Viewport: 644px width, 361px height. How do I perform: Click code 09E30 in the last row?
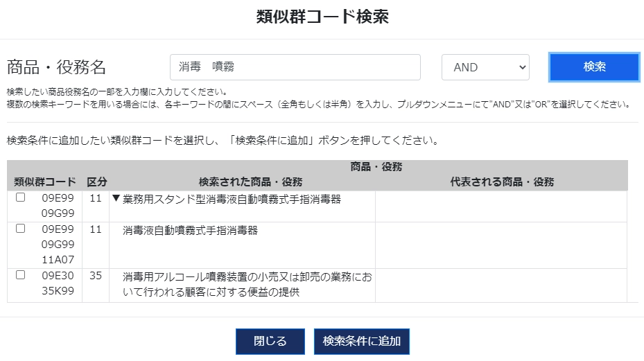[x=58, y=276]
